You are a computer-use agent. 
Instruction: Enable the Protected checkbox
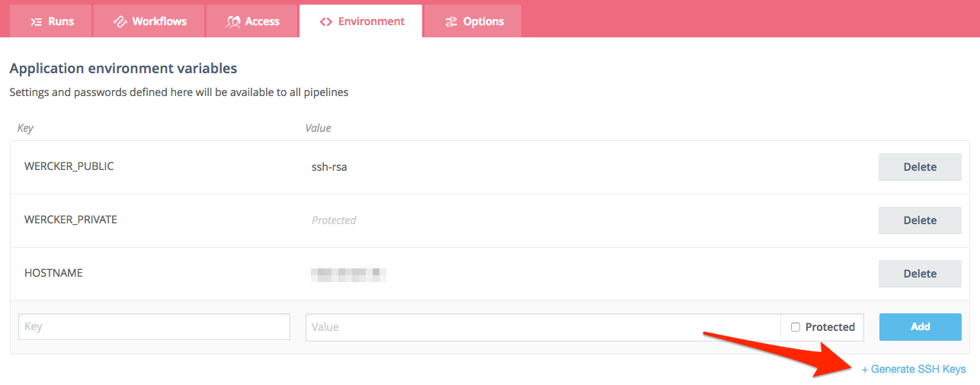[796, 327]
